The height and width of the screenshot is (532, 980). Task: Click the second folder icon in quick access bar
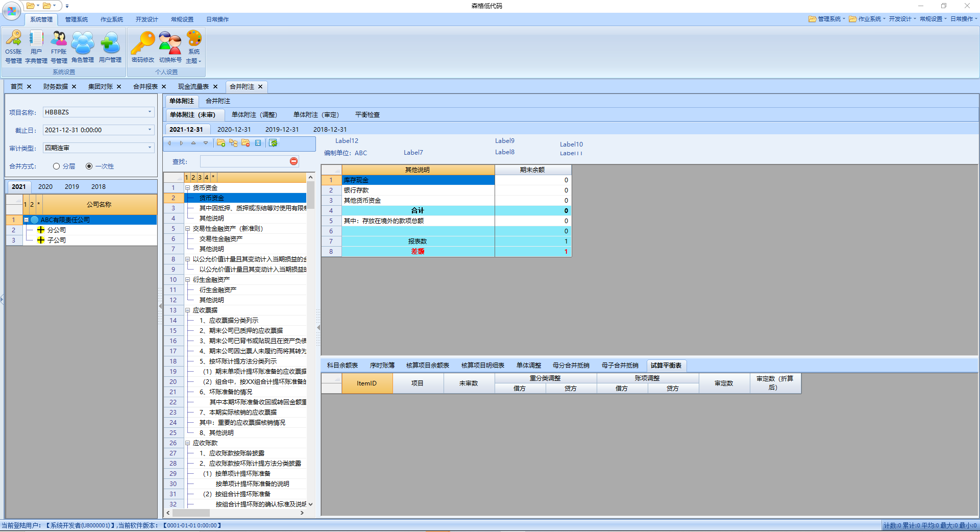[47, 6]
